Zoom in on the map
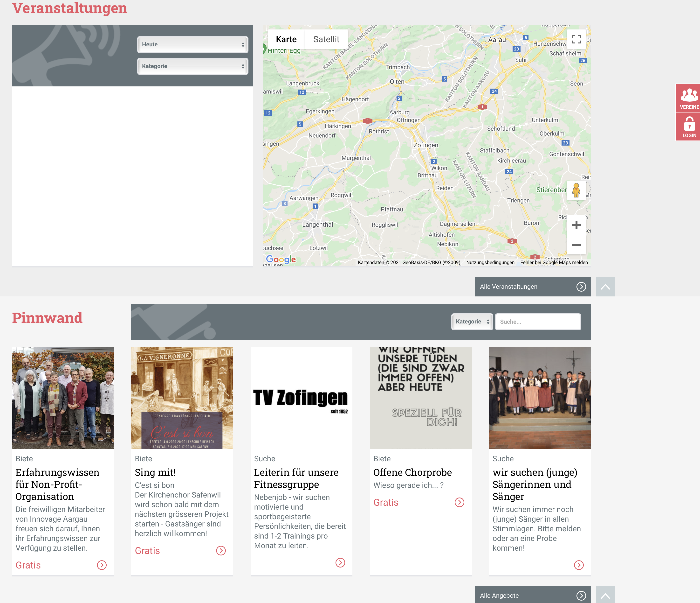 coord(576,225)
